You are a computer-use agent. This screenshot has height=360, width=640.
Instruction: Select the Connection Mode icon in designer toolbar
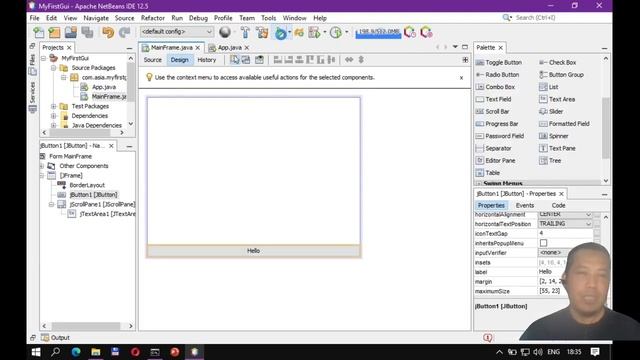[246, 60]
